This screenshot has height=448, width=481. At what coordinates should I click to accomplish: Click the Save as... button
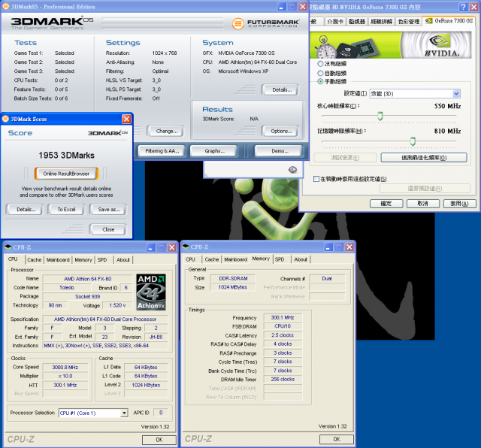(x=108, y=209)
